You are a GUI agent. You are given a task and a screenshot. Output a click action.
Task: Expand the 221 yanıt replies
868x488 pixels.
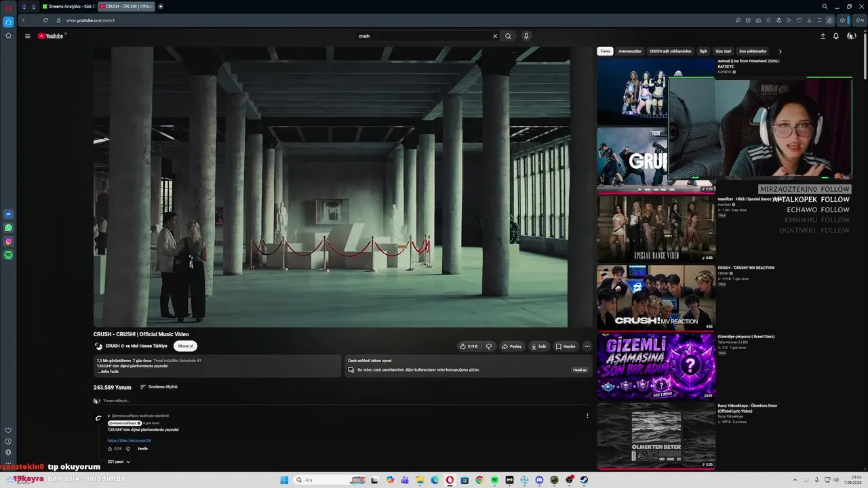pos(119,462)
